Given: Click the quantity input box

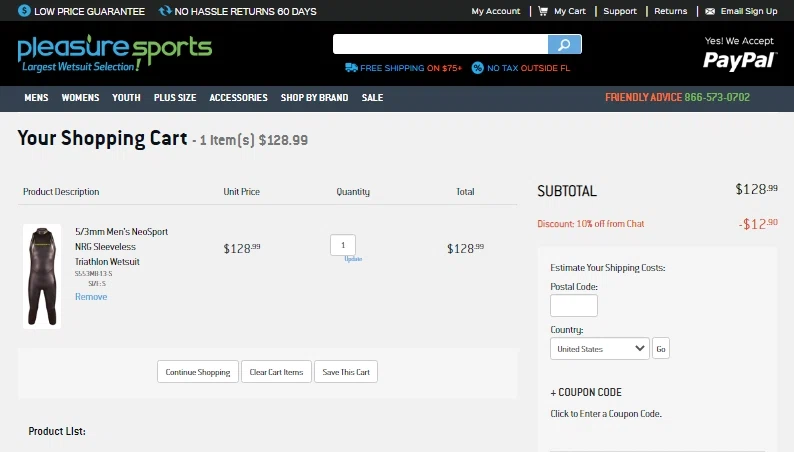Looking at the screenshot, I should (x=343, y=245).
